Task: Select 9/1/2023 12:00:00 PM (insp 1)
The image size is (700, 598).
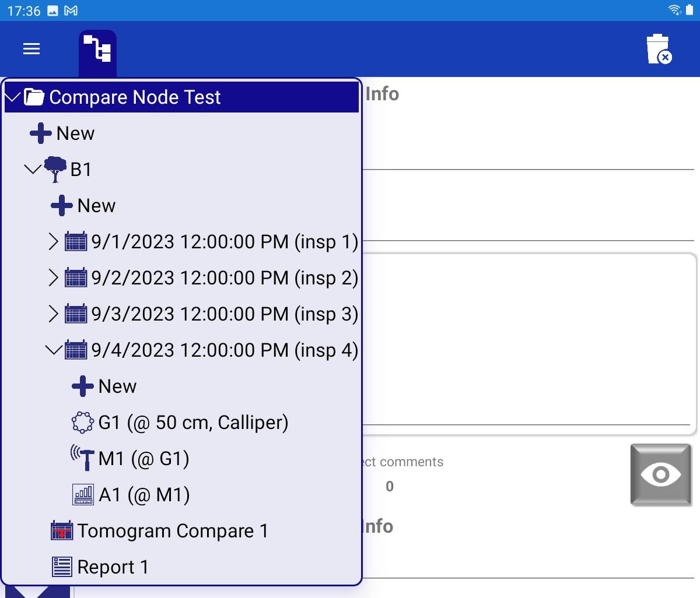Action: 225,242
